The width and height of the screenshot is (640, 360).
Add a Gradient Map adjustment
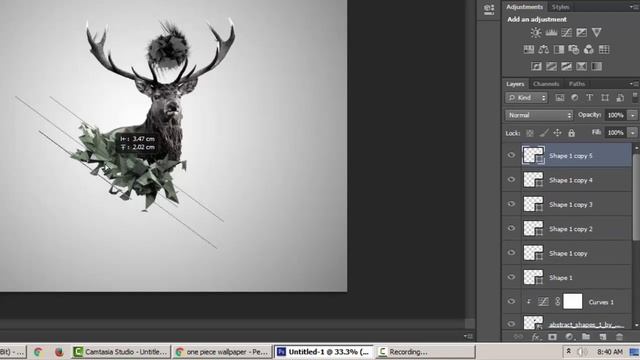coord(597,67)
